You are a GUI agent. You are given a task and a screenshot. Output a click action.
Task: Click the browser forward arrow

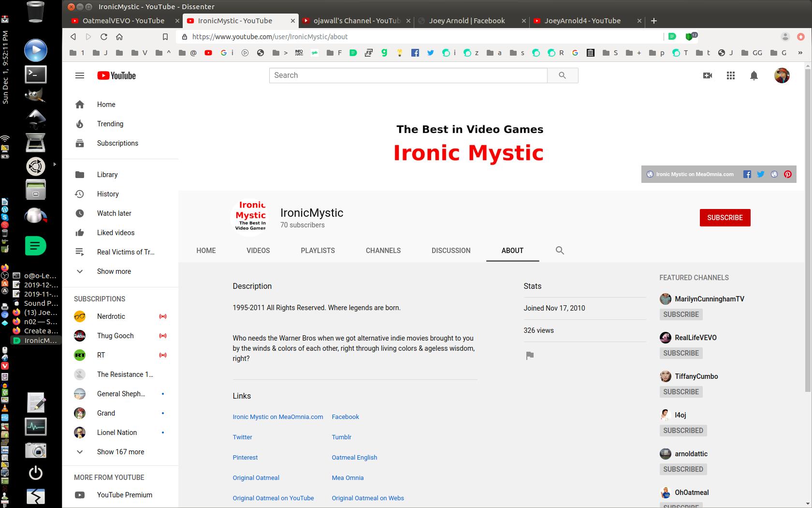[88, 37]
